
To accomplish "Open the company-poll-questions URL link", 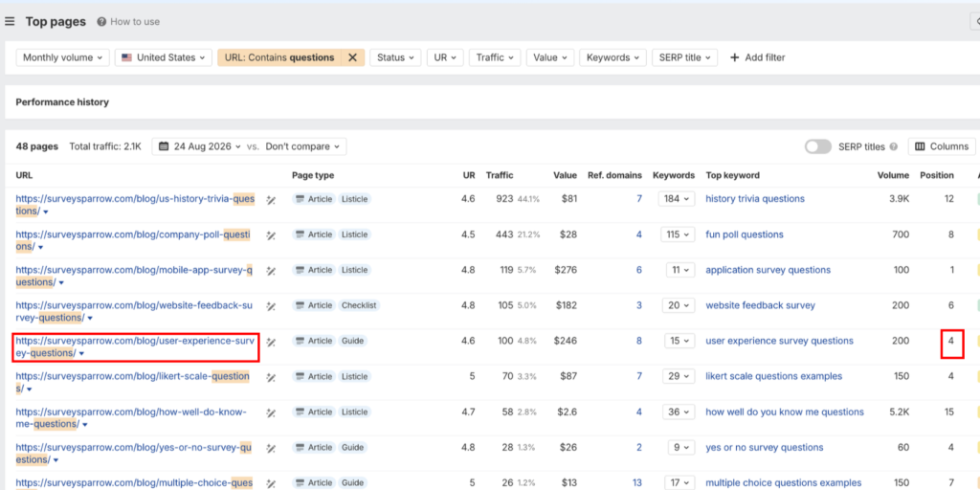I will click(133, 240).
